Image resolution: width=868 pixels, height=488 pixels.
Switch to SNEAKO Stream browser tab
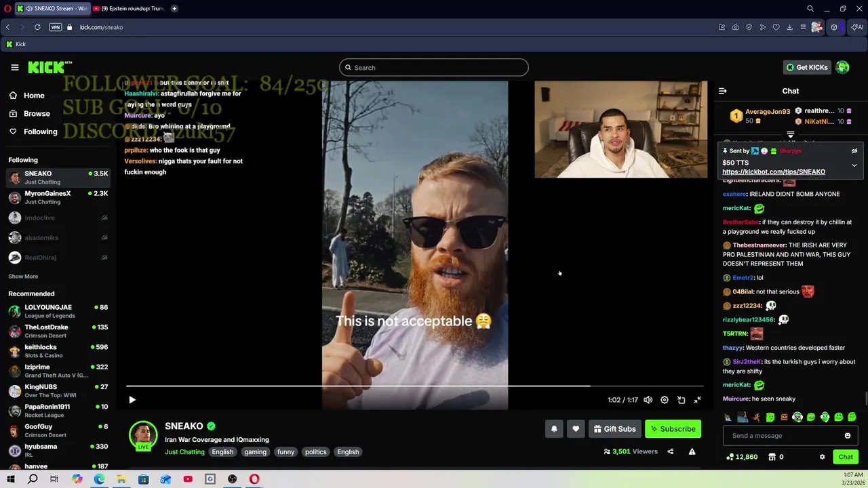point(52,9)
